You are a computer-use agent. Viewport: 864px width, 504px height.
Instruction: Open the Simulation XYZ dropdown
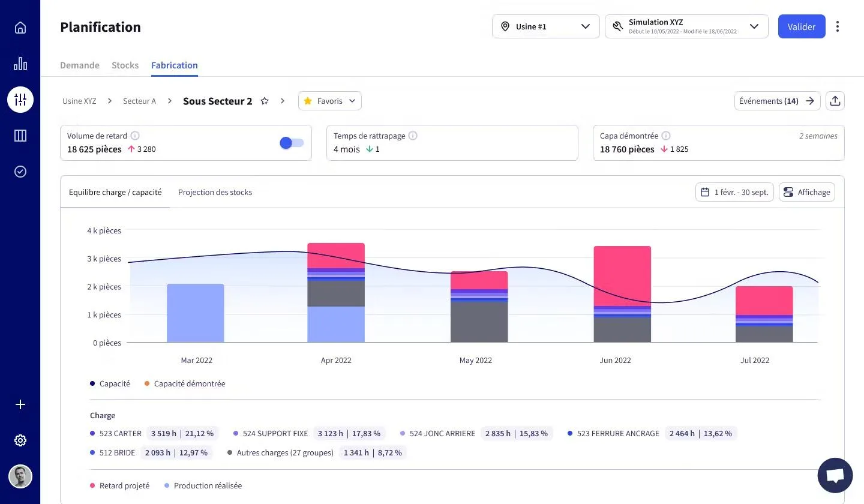coord(686,26)
